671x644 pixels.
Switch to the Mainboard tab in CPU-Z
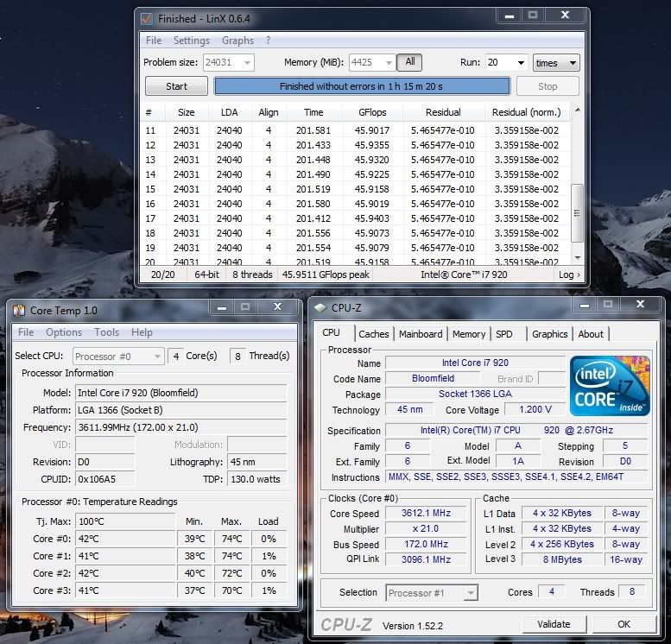421,334
